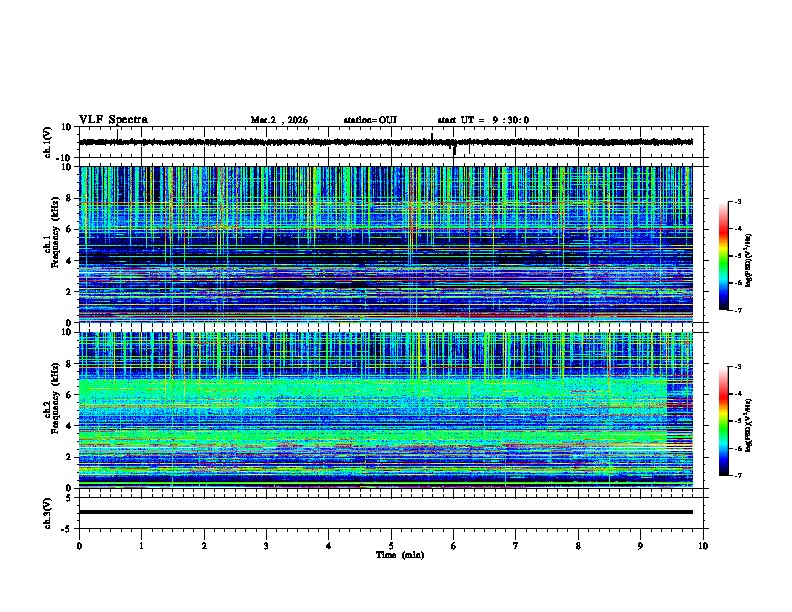Click the "3" minute time tick label
792x612 pixels.
coord(266,546)
